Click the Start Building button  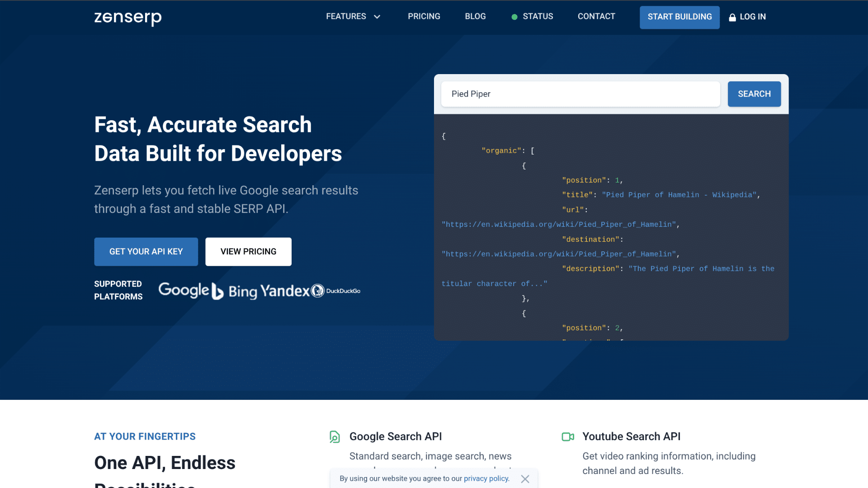(x=679, y=17)
